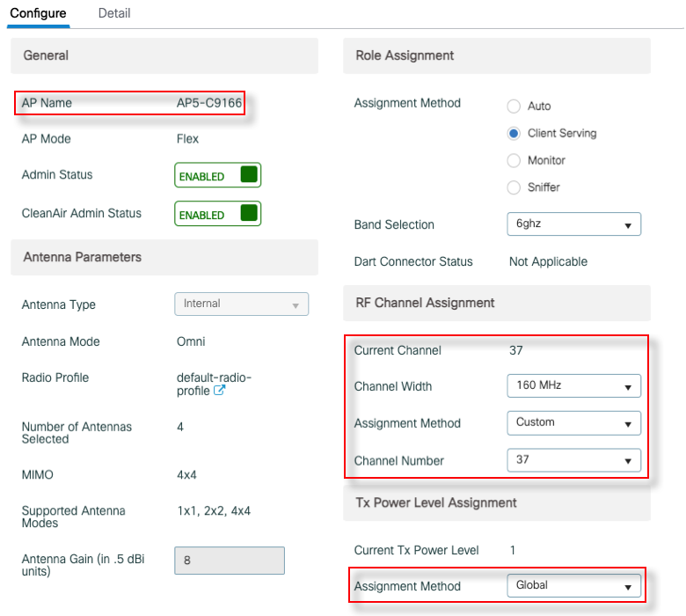Select the Auto assignment method radio
This screenshot has width=686, height=616.
pos(514,106)
